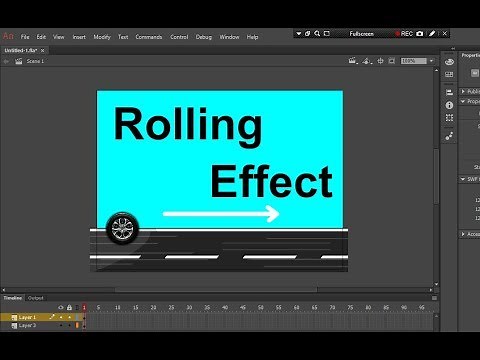Image resolution: width=480 pixels, height=360 pixels.
Task: Collapse the SWF History section
Action: click(463, 179)
